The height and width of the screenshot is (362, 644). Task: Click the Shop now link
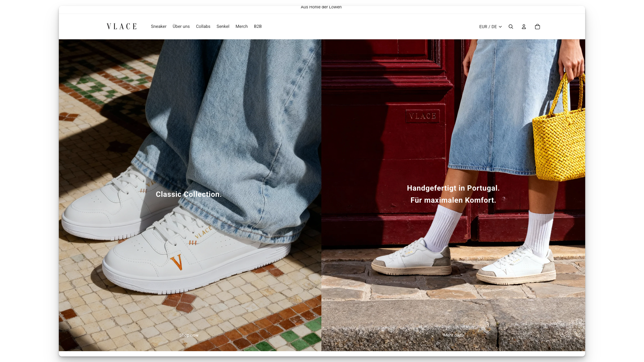[189, 335]
